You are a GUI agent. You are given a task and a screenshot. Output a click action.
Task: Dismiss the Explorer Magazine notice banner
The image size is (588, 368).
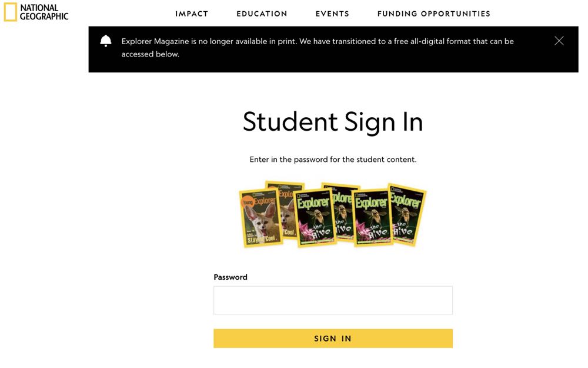pos(559,41)
